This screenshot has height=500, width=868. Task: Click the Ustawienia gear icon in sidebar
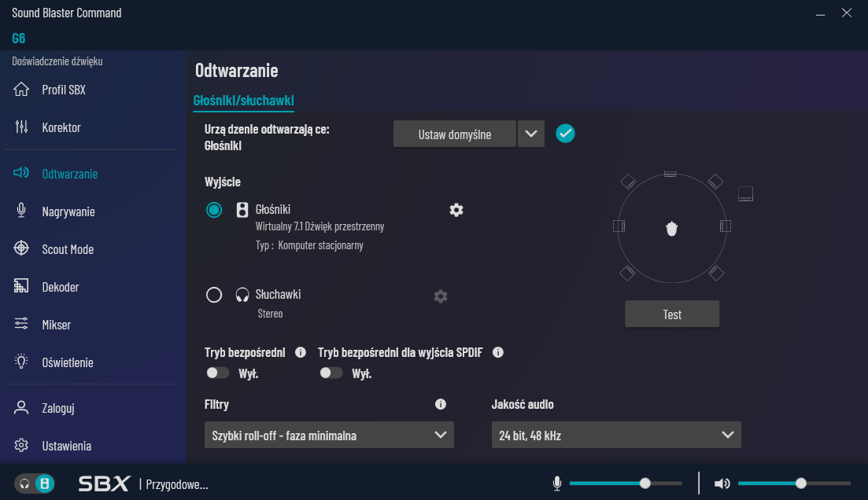point(21,445)
